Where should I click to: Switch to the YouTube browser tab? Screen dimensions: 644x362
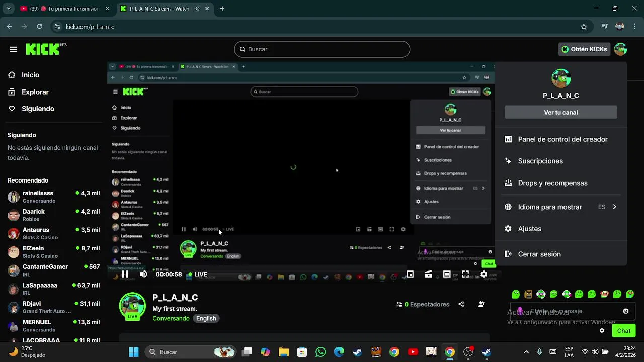coord(64,9)
